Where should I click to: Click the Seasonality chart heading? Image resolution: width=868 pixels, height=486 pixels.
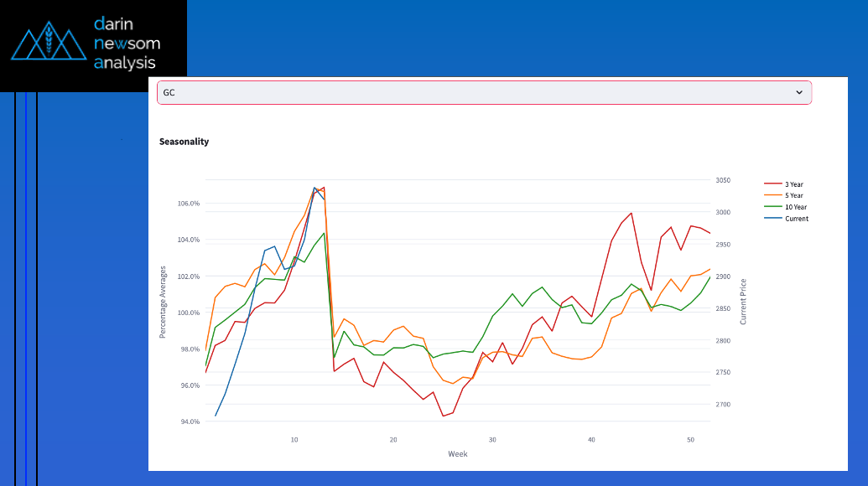pyautogui.click(x=184, y=142)
